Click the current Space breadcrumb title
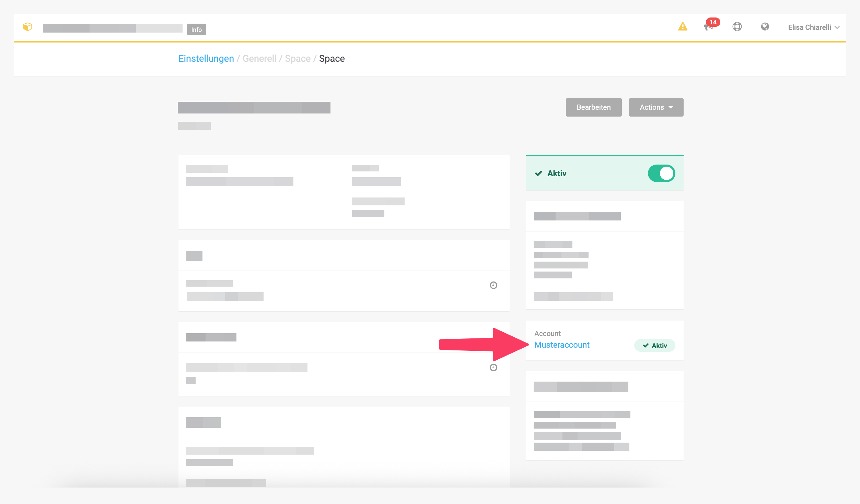This screenshot has height=504, width=860. [x=332, y=59]
